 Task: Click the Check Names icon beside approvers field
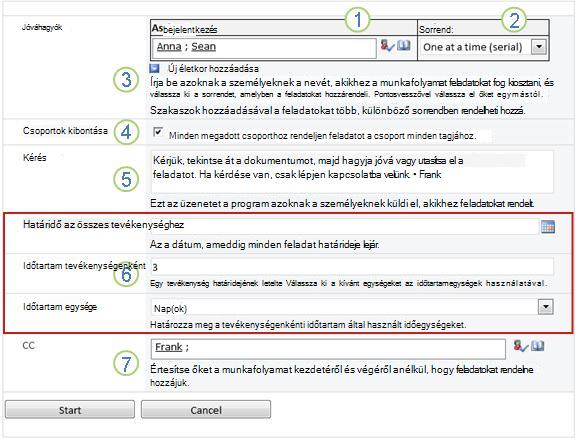[387, 46]
